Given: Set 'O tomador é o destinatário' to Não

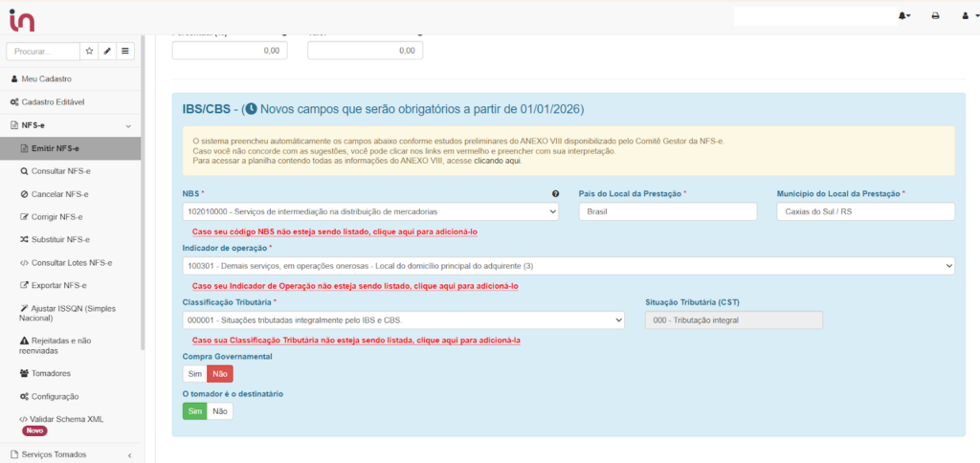Looking at the screenshot, I should pyautogui.click(x=220, y=411).
